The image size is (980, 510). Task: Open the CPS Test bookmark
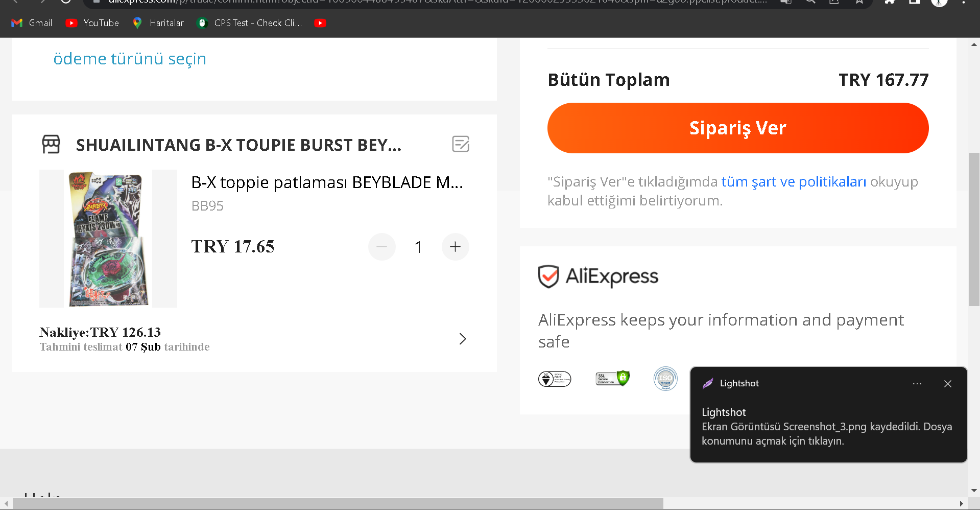[250, 23]
